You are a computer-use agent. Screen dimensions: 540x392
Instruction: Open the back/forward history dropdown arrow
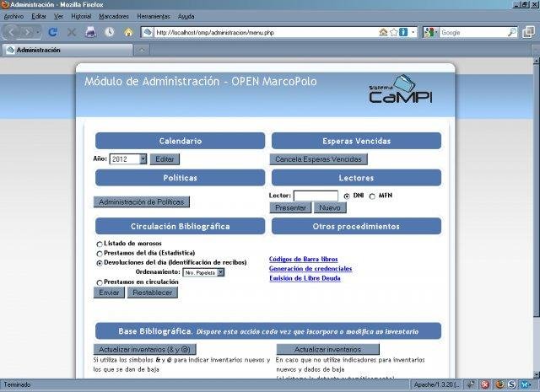tap(37, 32)
